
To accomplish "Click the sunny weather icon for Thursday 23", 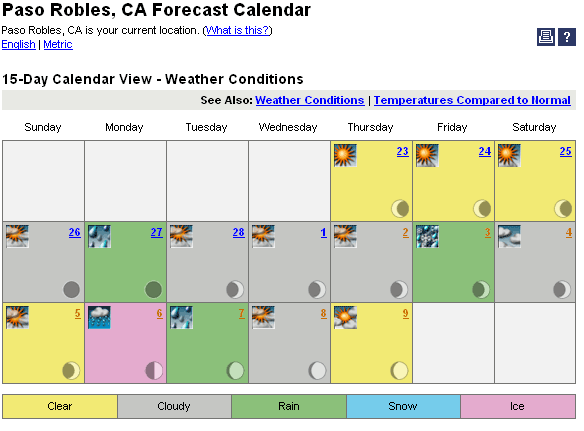I will coord(345,155).
